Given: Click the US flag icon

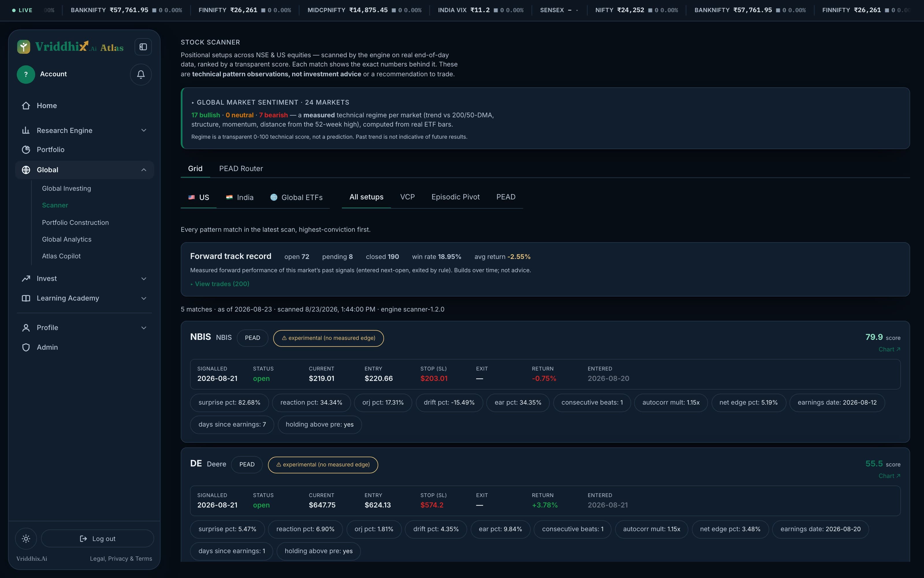Looking at the screenshot, I should point(191,197).
